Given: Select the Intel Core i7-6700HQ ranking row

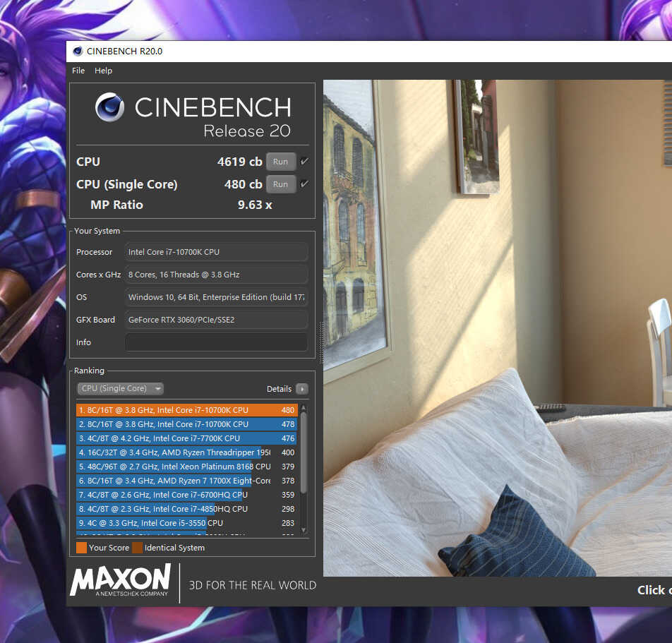Looking at the screenshot, I should (187, 495).
